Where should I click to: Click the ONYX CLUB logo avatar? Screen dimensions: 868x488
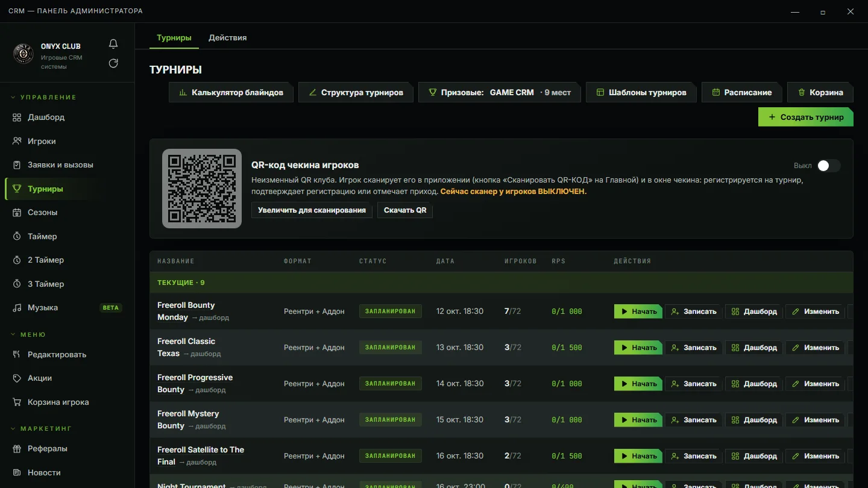tap(24, 54)
